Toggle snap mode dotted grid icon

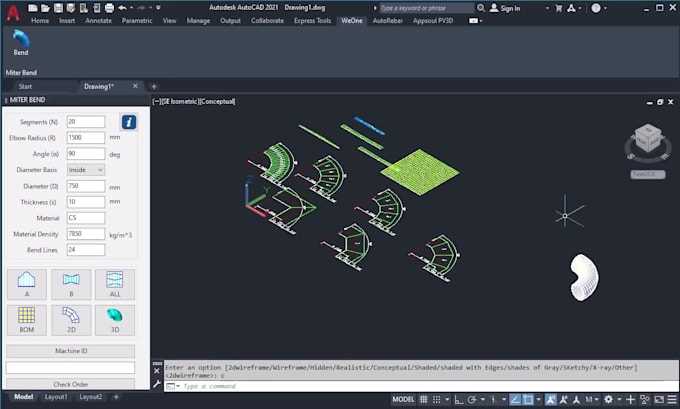pos(437,399)
